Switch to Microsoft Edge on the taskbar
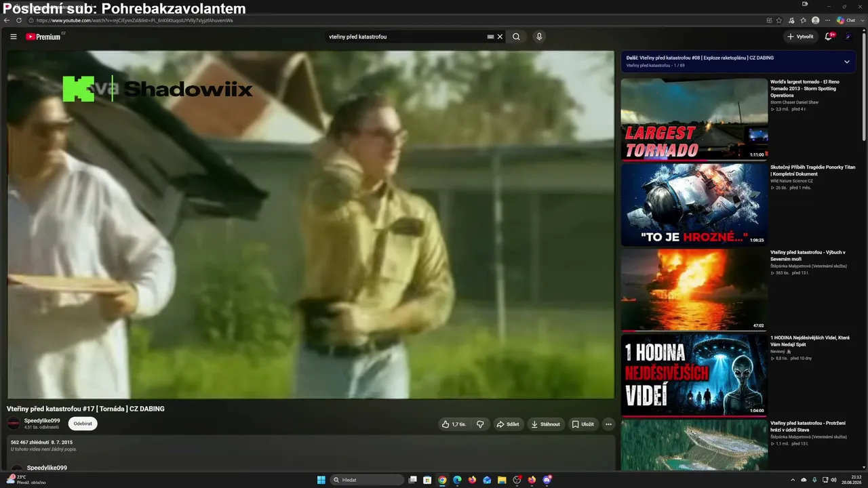This screenshot has height=488, width=868. coord(457,480)
